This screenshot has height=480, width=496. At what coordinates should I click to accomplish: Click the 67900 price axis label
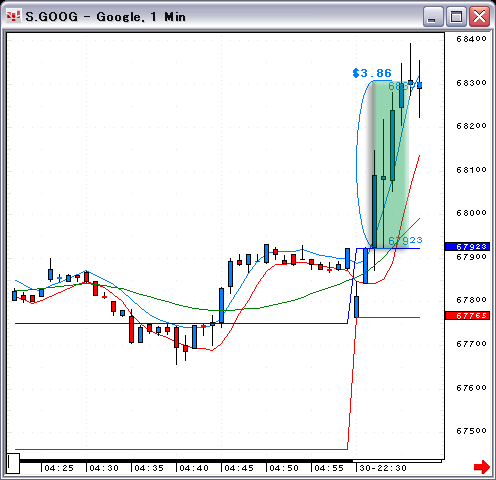click(x=471, y=257)
